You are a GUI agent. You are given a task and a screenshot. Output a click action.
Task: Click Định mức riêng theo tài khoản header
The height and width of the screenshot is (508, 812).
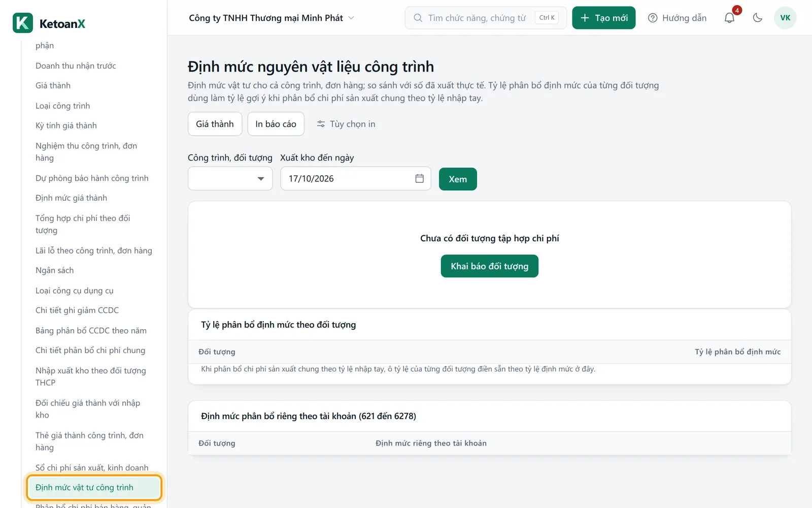click(x=431, y=443)
